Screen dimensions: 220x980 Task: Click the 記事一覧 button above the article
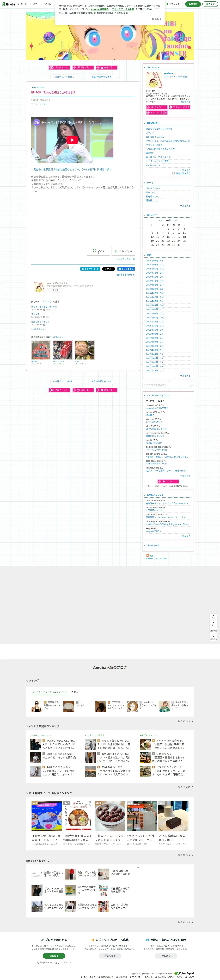[x=83, y=68]
